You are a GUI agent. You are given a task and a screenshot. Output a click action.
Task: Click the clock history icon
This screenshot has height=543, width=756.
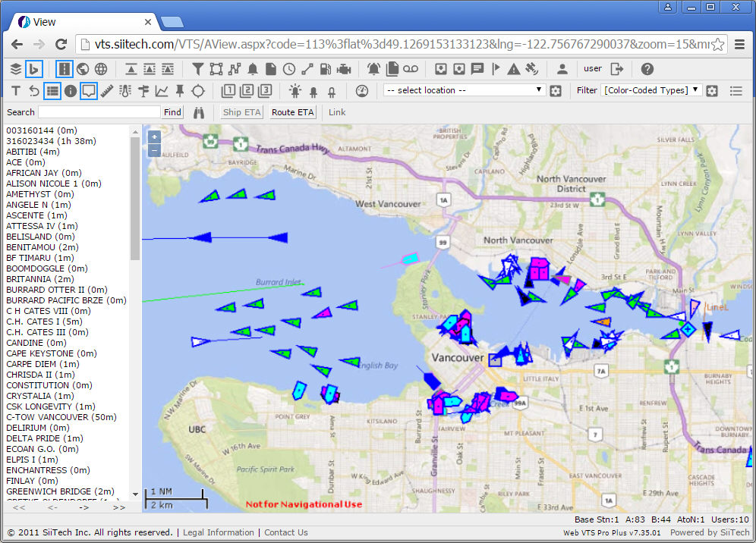(x=289, y=69)
